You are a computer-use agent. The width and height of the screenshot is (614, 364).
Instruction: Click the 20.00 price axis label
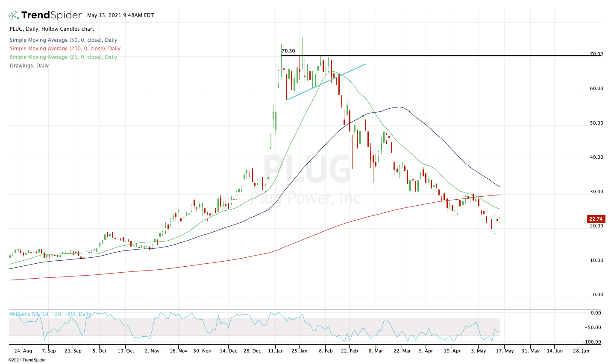click(x=596, y=226)
